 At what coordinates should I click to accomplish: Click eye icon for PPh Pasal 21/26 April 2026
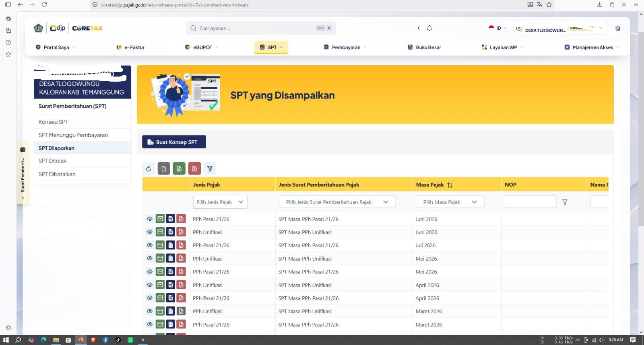(x=150, y=298)
